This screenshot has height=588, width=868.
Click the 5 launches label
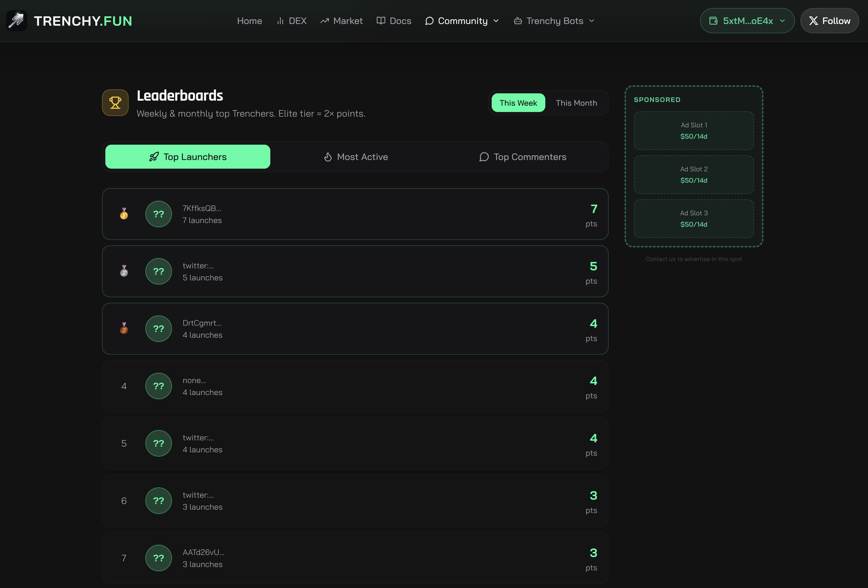coord(202,278)
